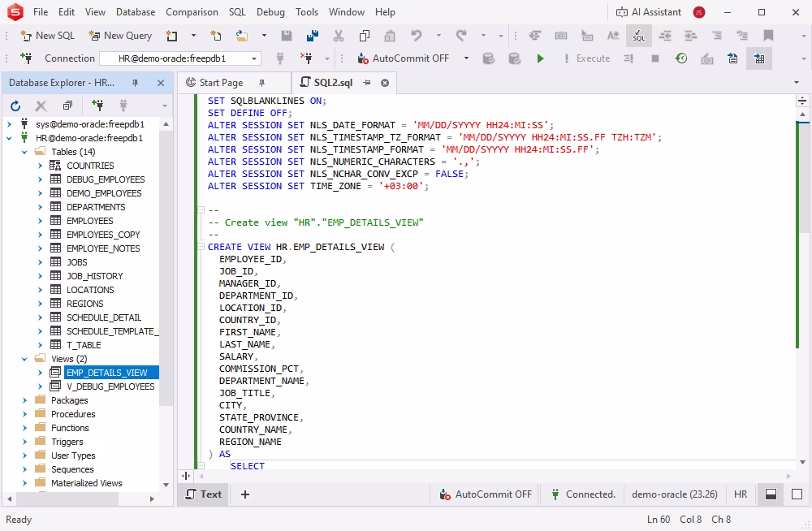Click the New SQL toolbar button
This screenshot has height=531, width=812.
47,36
